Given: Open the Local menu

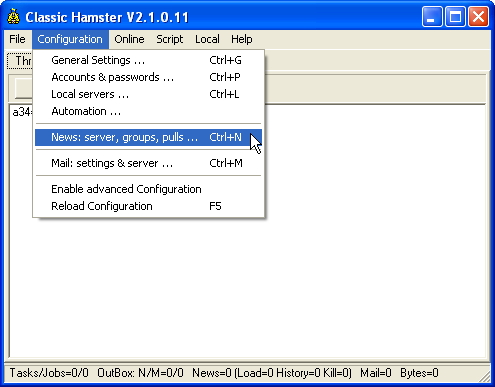Looking at the screenshot, I should click(207, 39).
